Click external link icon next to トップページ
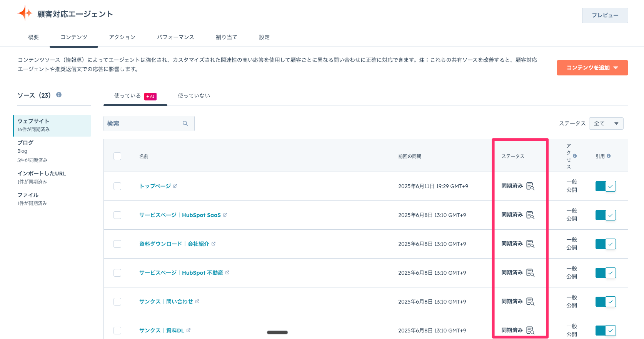 175,186
